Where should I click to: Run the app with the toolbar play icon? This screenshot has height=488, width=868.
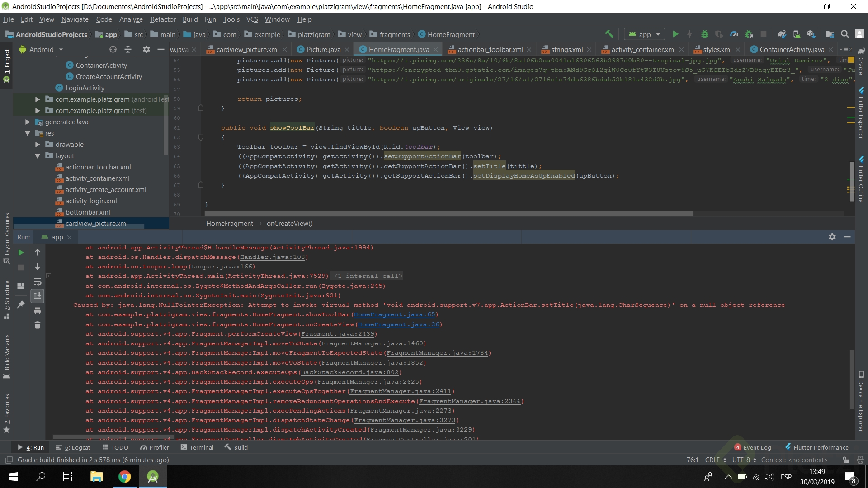675,34
